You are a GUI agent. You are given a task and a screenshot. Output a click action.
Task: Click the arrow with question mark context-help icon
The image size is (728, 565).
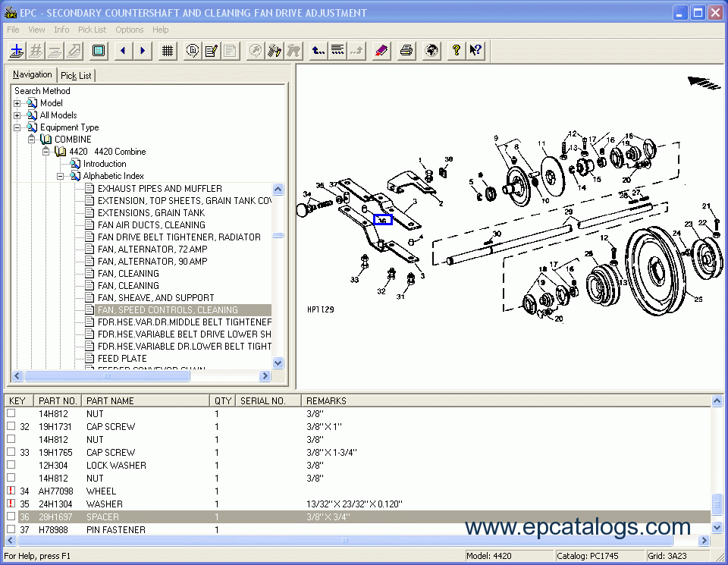(475, 51)
